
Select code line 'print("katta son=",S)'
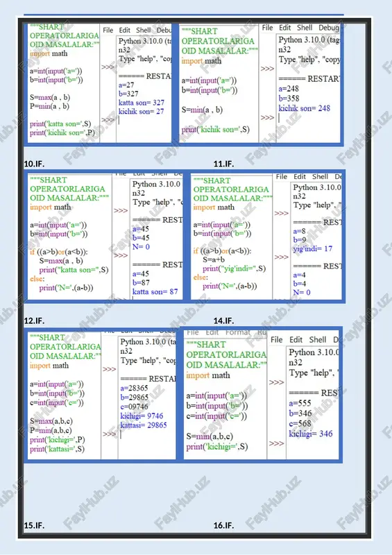click(x=74, y=270)
